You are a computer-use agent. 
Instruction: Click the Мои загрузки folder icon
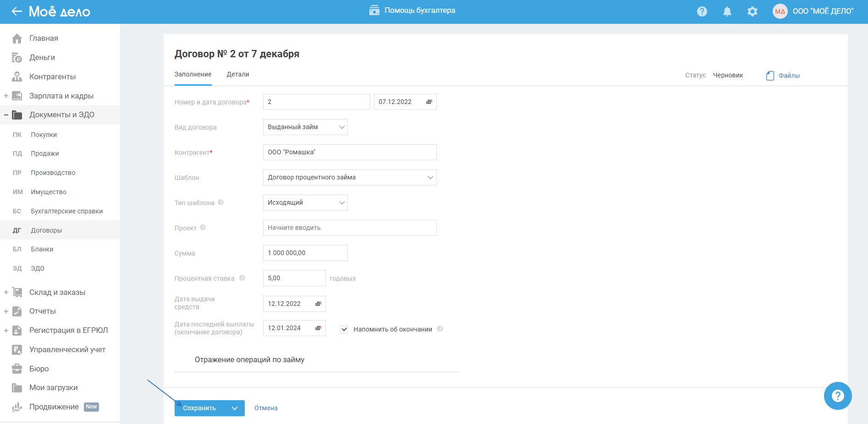[17, 388]
